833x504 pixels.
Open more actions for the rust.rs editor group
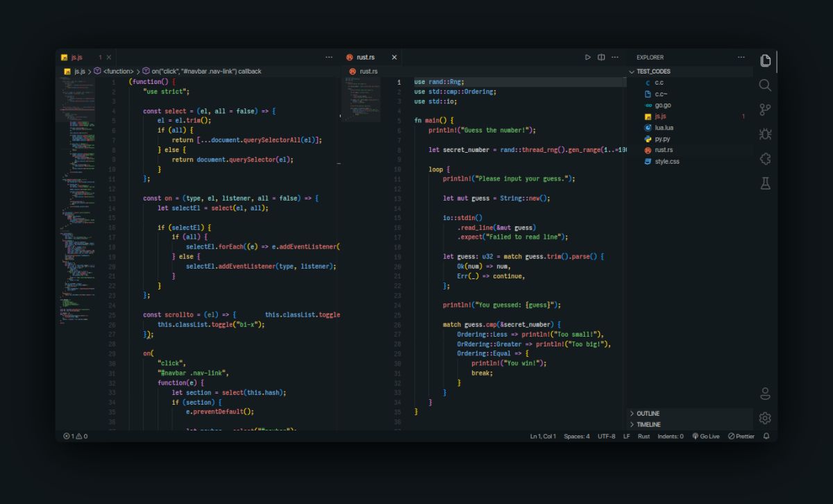[615, 58]
